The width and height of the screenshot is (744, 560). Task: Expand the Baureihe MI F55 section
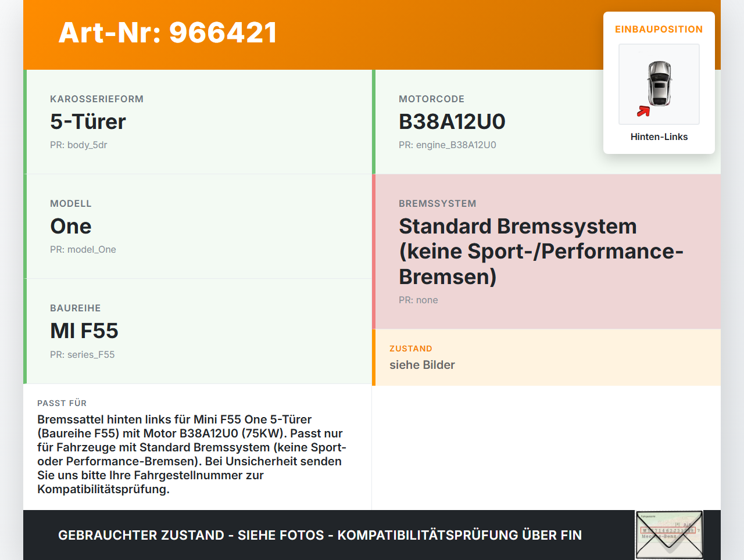click(198, 331)
